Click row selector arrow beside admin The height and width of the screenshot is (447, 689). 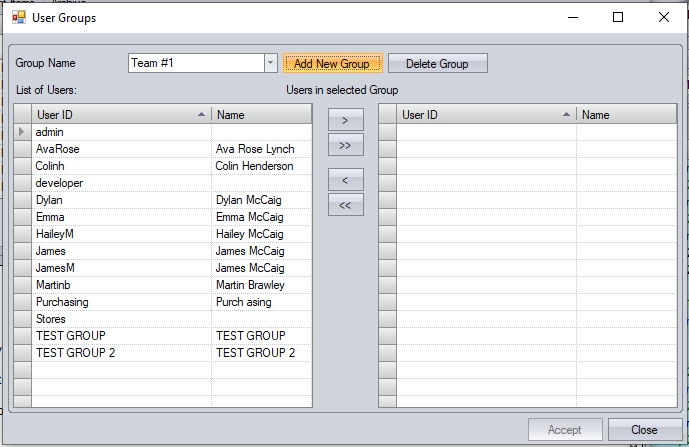(22, 132)
